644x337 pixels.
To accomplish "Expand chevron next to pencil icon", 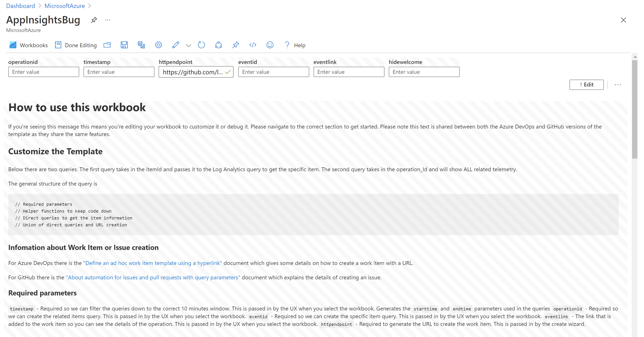I will point(188,46).
